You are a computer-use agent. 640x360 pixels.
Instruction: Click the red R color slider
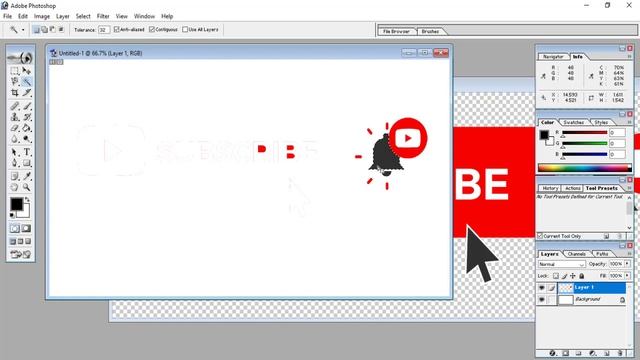584,133
